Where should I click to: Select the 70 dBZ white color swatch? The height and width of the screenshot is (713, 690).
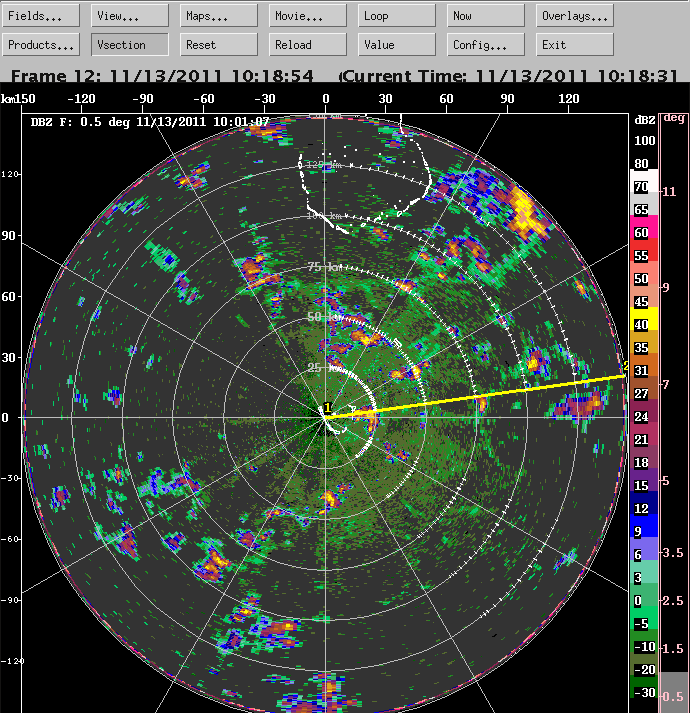pos(644,181)
